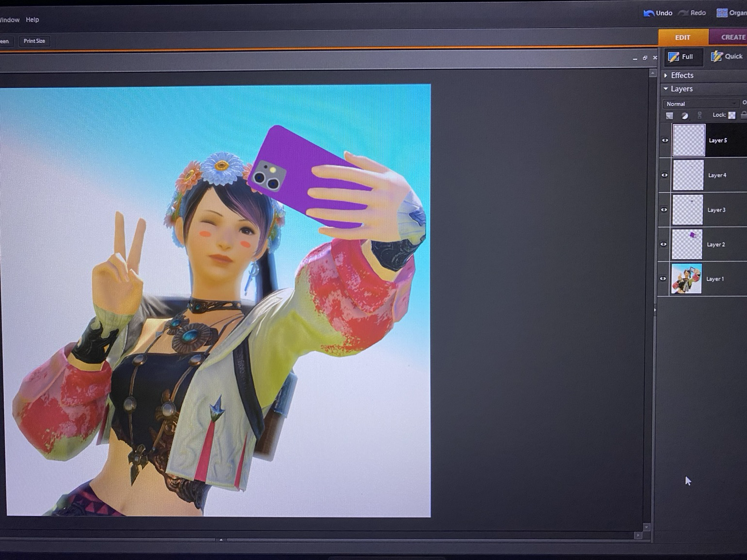The image size is (747, 560).
Task: Hide Layer 1 using its eye icon
Action: [x=663, y=279]
